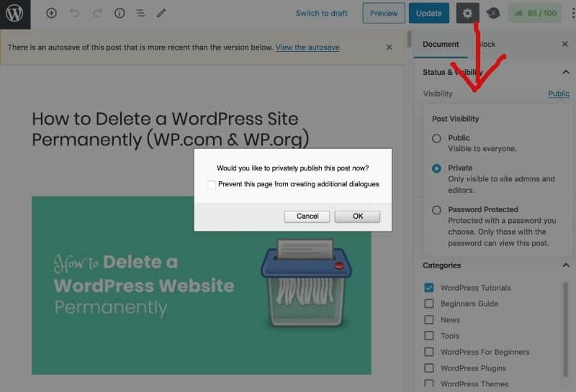Click the Undo arrow icon
The width and height of the screenshot is (576, 392).
click(x=75, y=14)
